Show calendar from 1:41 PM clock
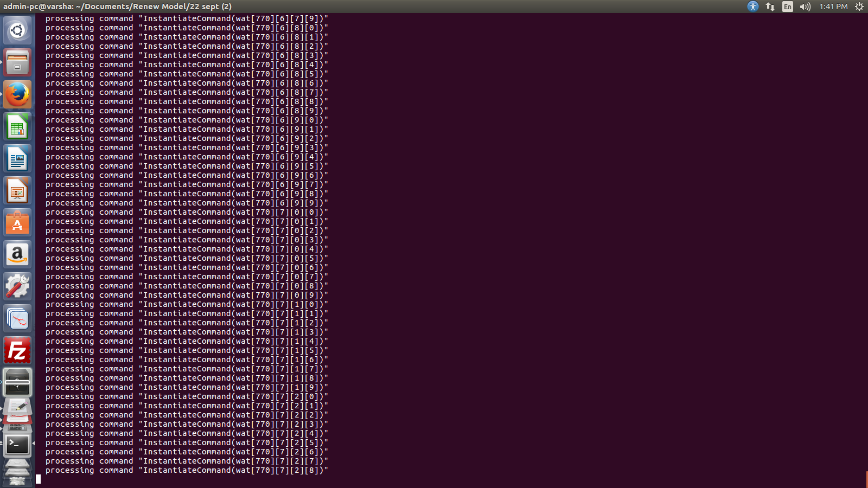 (x=833, y=7)
